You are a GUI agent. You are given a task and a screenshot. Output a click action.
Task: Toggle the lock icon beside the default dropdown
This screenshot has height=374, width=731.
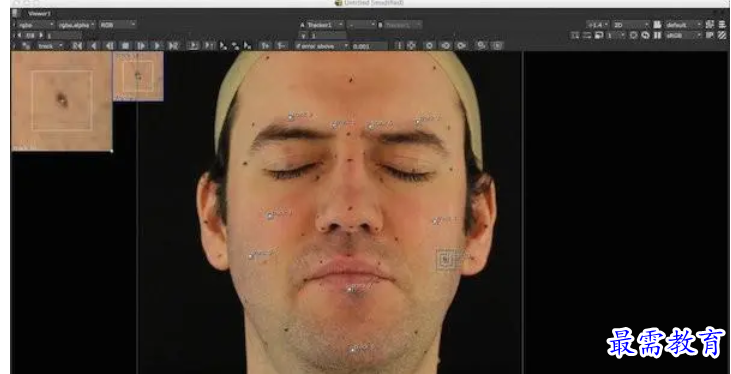[x=657, y=25]
